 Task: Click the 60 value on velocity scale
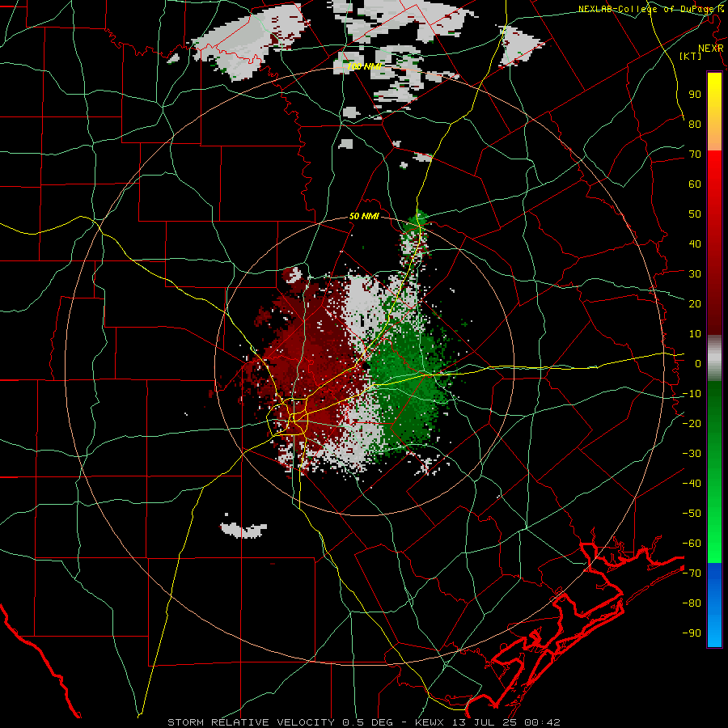[695, 184]
